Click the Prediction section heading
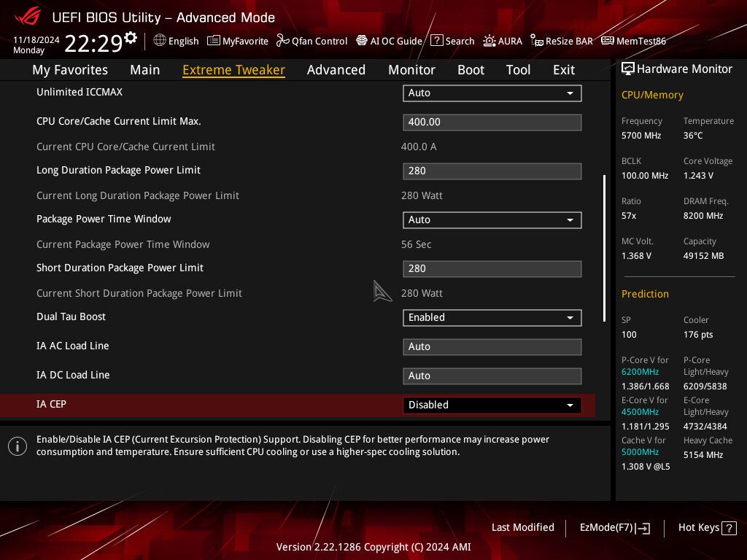Viewport: 747px width, 560px height. click(x=645, y=294)
